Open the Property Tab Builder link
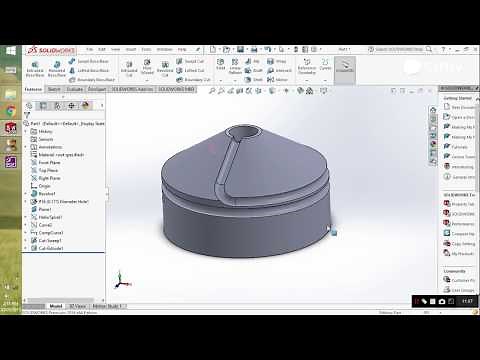480x360 pixels. 459,204
